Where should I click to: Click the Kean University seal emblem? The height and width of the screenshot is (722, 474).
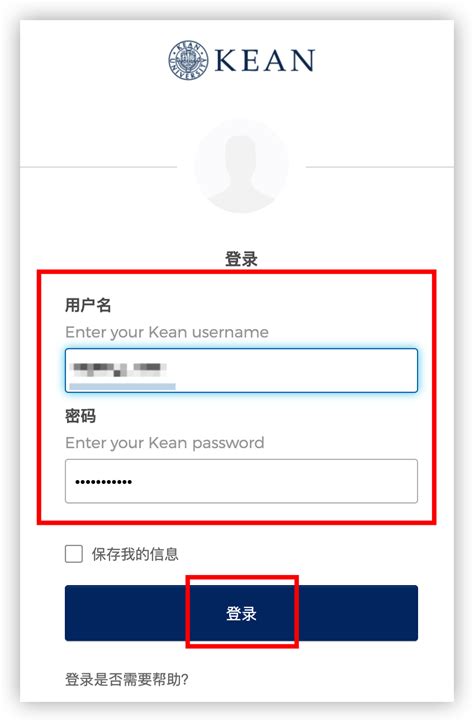click(188, 60)
